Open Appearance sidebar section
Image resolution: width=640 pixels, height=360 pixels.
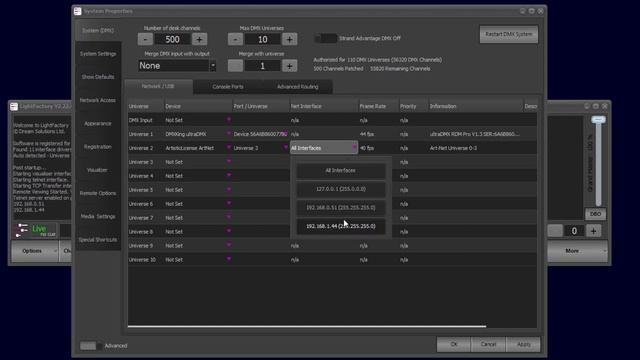click(98, 124)
